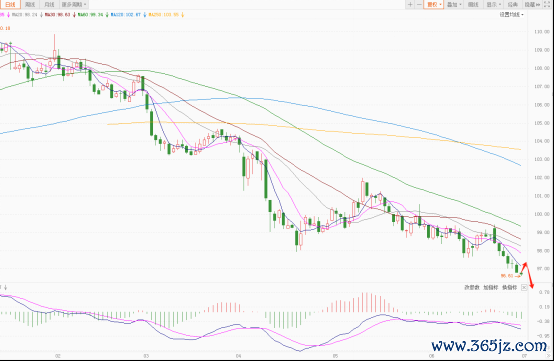Click the blue MA120 arrow indicator
554x361 pixels.
tap(145, 15)
